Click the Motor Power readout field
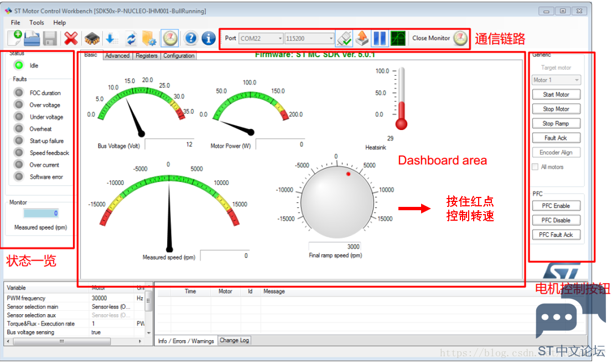 [280, 144]
